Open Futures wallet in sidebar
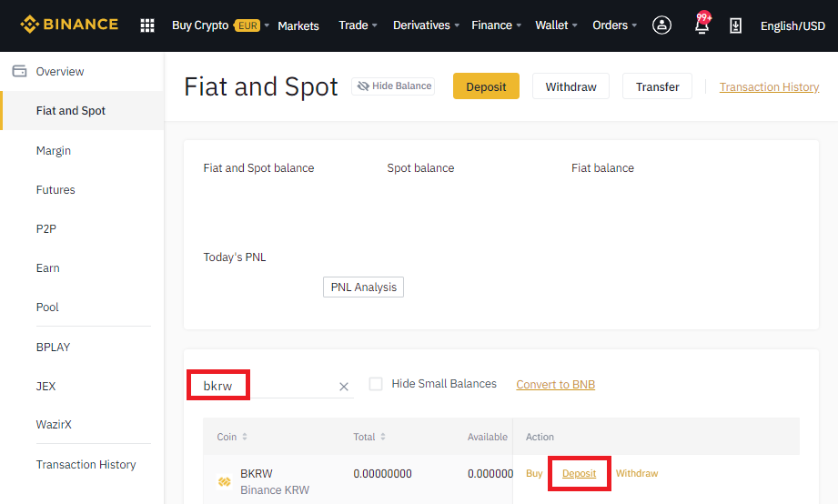The width and height of the screenshot is (838, 504). pyautogui.click(x=56, y=190)
